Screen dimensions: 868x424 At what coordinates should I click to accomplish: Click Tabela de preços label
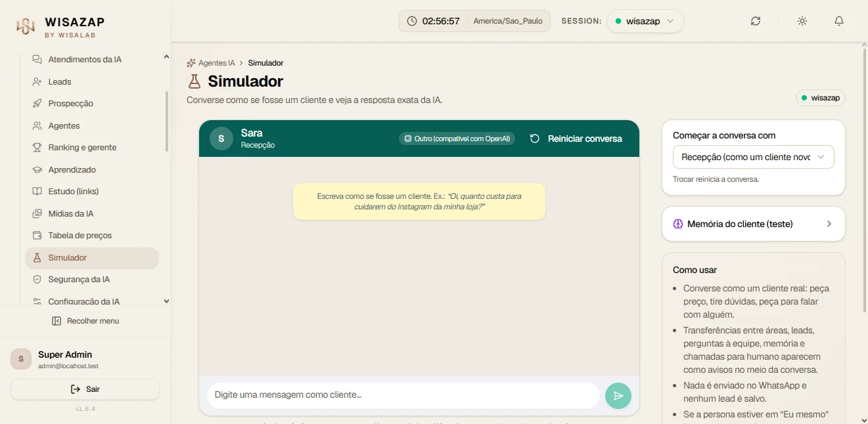click(80, 236)
